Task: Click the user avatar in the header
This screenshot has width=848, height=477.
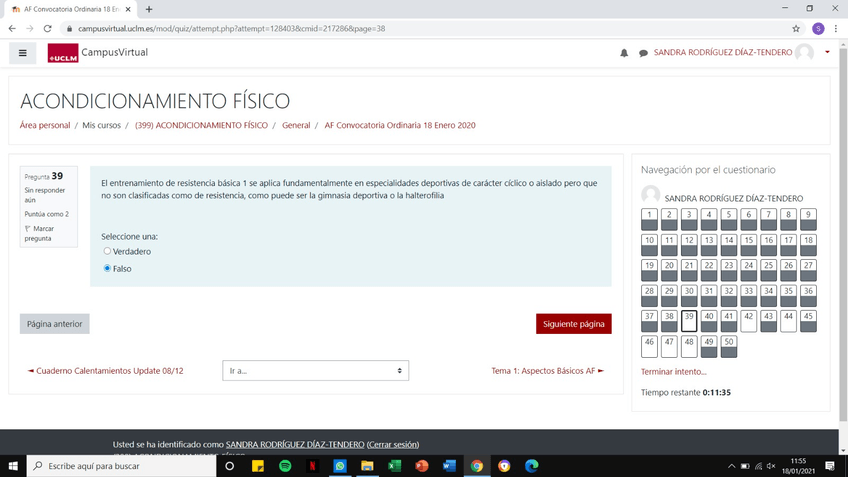Action: pos(804,52)
